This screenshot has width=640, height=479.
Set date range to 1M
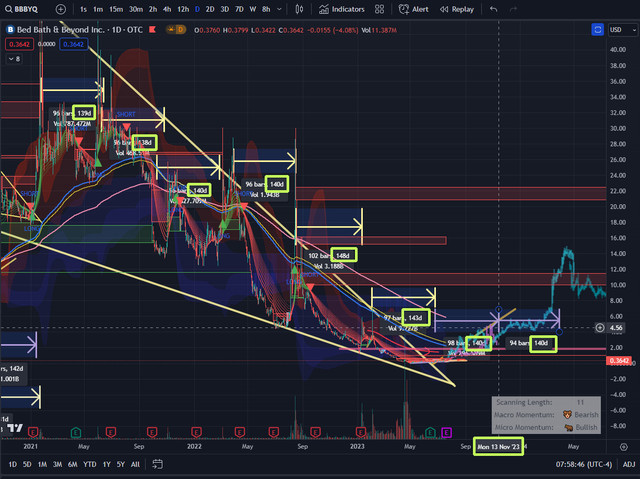coord(42,464)
